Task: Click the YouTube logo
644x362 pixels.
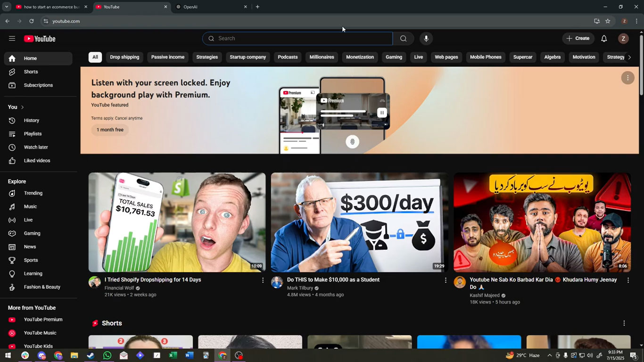Action: [40, 39]
